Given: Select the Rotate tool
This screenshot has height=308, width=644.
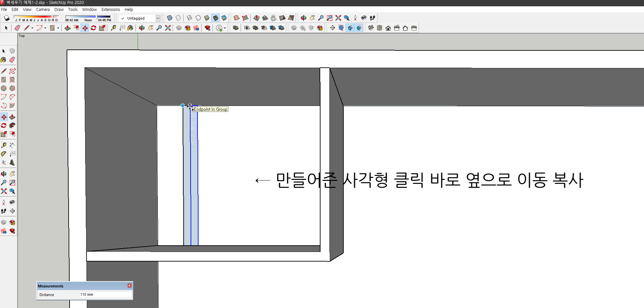Looking at the screenshot, I should coord(4,125).
